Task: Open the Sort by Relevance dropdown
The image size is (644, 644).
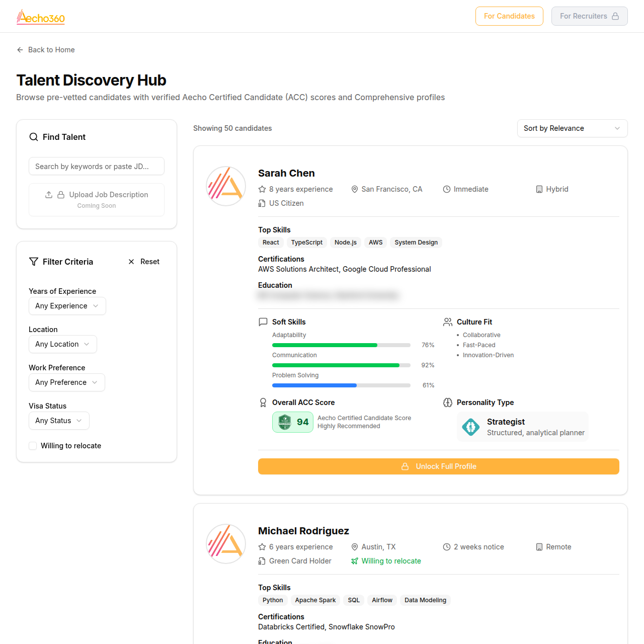Action: [x=572, y=128]
